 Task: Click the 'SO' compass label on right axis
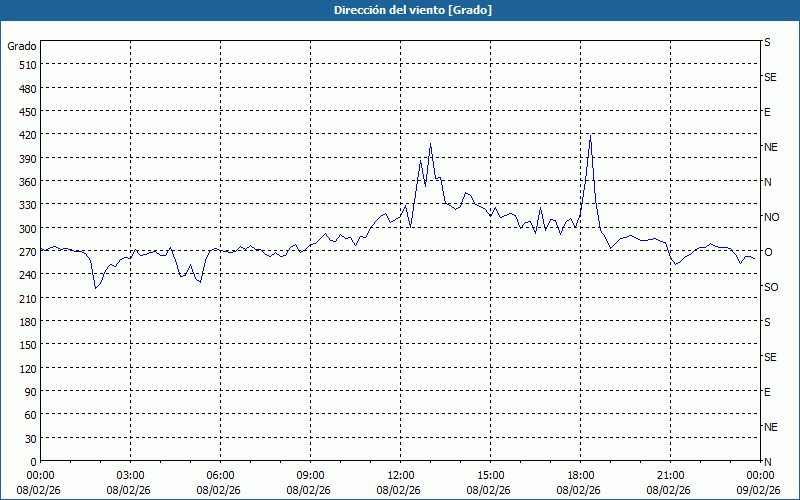click(x=771, y=287)
